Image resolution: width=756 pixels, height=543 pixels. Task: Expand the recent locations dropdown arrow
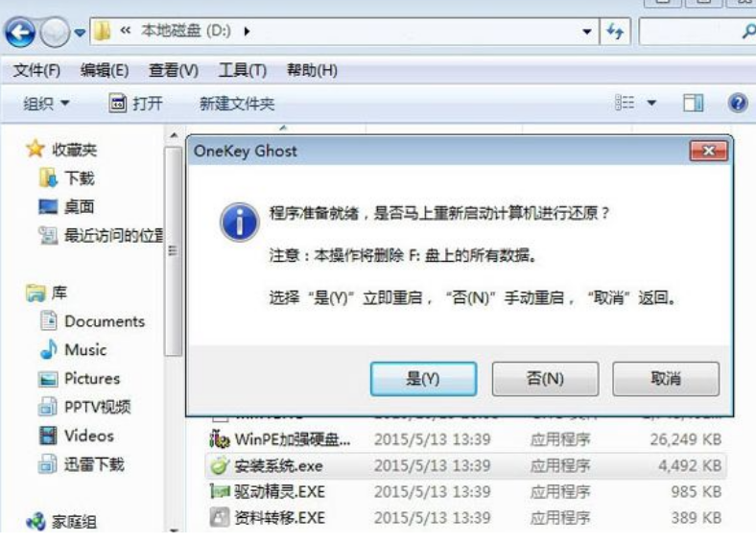[x=80, y=33]
